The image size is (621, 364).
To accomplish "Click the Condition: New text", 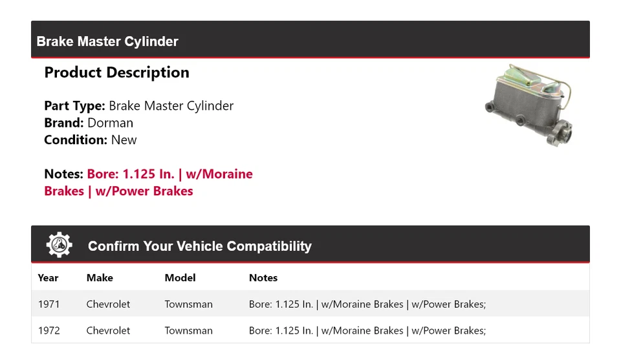I will tap(91, 140).
